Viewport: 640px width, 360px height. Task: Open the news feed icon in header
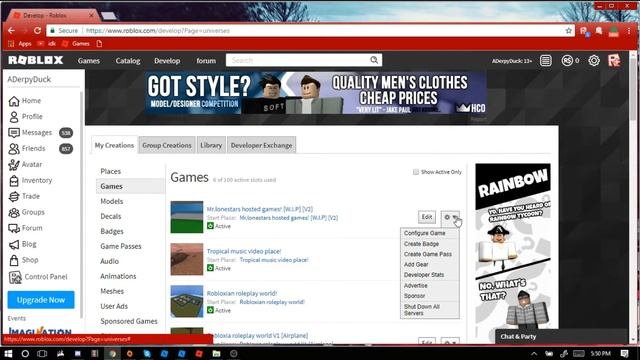click(546, 61)
